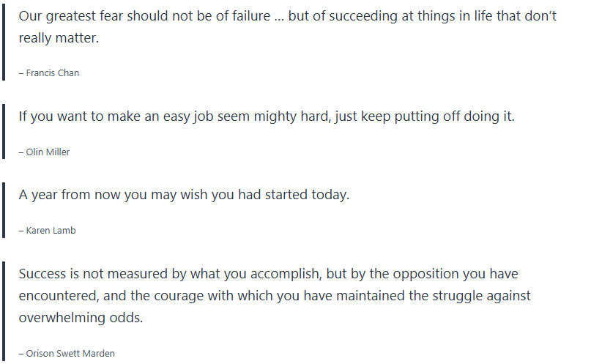The image size is (591, 364).
Task: Click the words "really matter." in first quote
Action: point(59,37)
